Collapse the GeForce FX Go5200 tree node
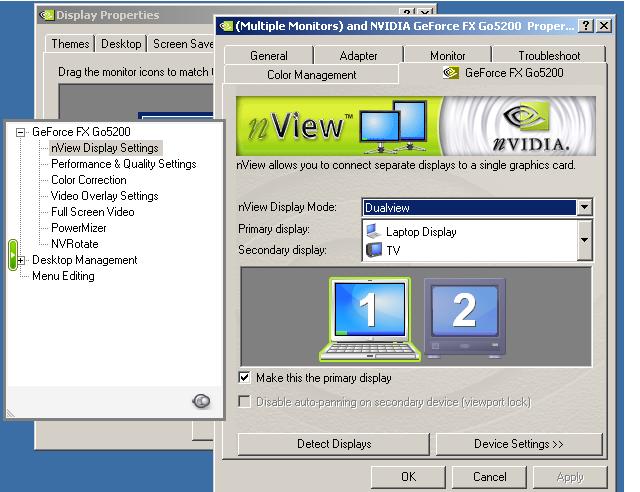The height and width of the screenshot is (492, 640). [x=20, y=132]
